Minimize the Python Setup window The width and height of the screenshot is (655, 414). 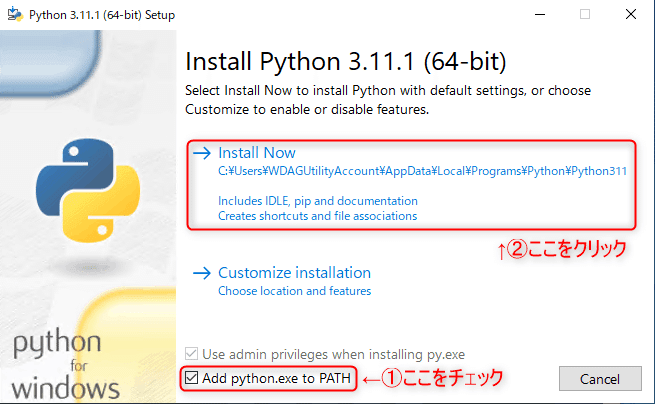pos(541,14)
